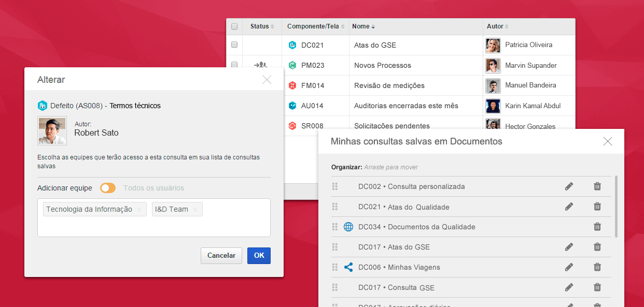Close the Alterar dialog
This screenshot has width=644, height=307.
click(267, 79)
